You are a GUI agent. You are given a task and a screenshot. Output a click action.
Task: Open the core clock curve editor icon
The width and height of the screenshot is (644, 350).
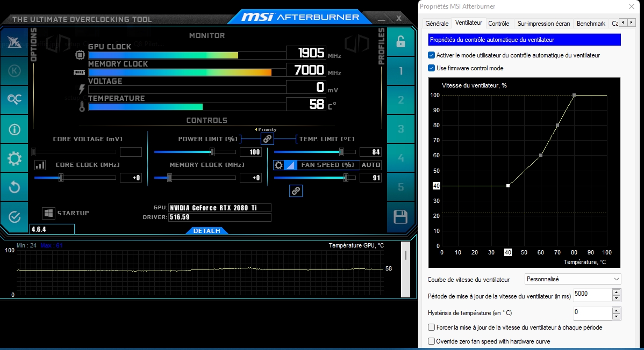[40, 165]
